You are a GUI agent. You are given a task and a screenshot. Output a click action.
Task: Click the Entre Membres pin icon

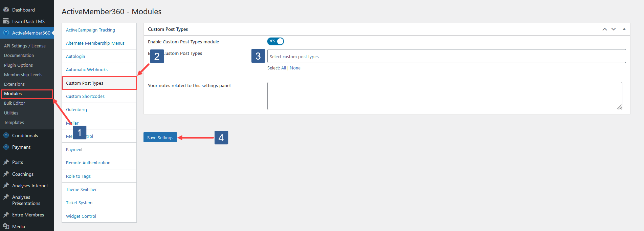coord(6,215)
